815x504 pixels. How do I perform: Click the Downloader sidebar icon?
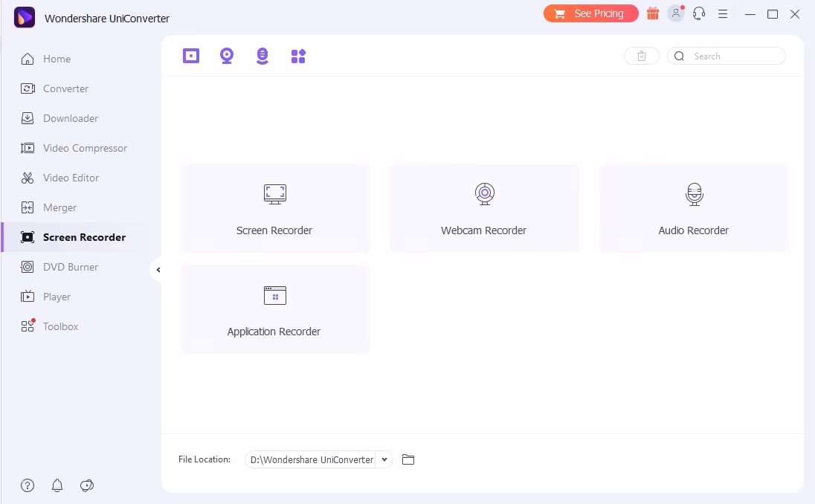click(27, 118)
